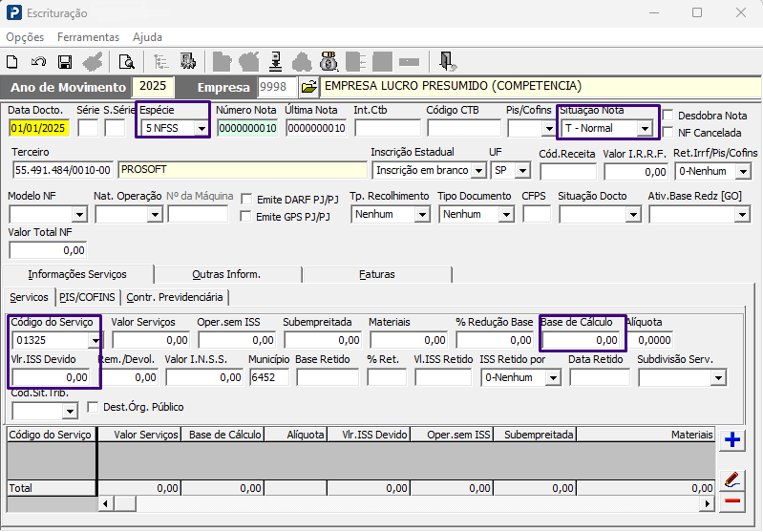Click the Valor I.R.R.F. field

636,171
